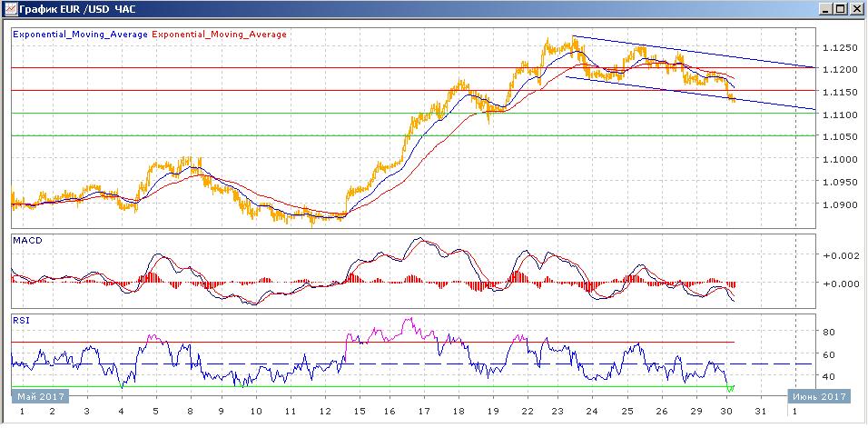
Task: Click RSI axis value 60
Action: (x=829, y=354)
